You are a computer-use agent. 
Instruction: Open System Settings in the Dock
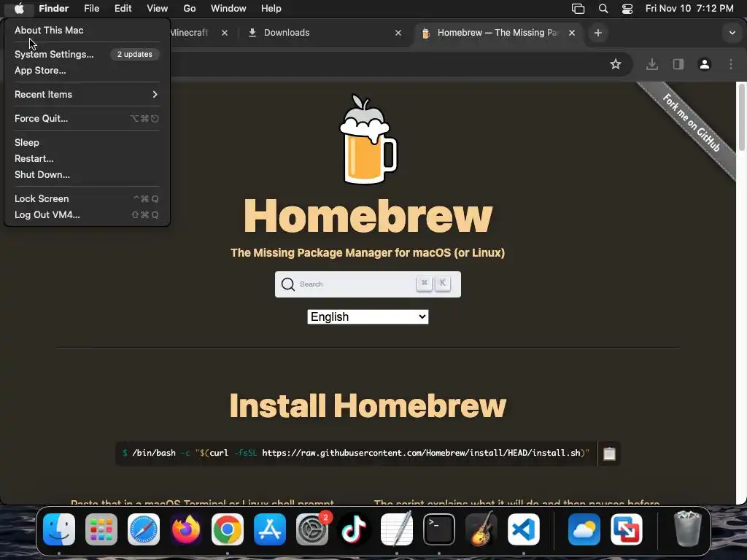pyautogui.click(x=312, y=529)
